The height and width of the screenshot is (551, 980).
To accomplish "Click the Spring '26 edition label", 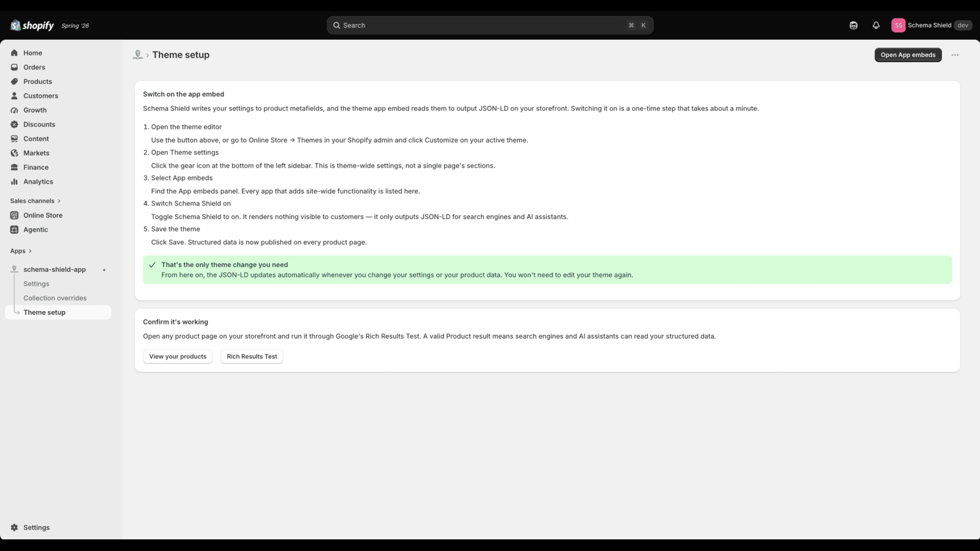I will coord(75,26).
